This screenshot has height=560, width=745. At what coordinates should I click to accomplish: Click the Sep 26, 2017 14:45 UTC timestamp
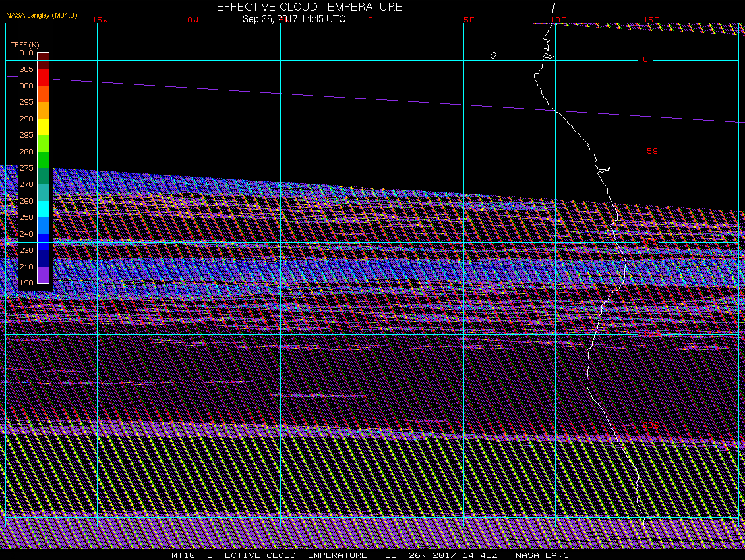tap(293, 19)
